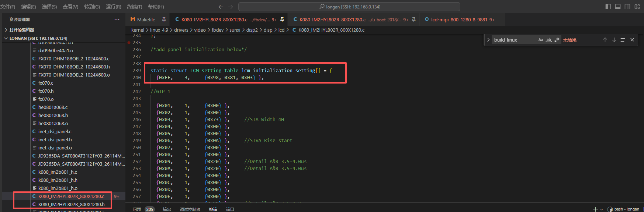
Task: Expand the 打开的编辑器 section
Action: point(21,30)
